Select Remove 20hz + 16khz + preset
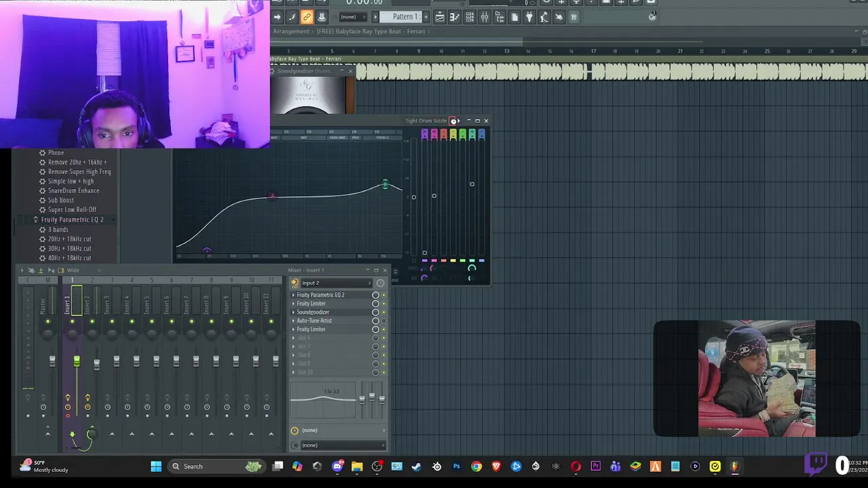 (77, 162)
